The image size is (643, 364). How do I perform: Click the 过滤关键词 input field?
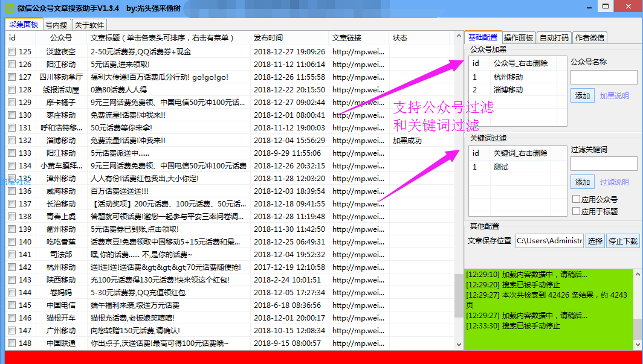click(x=604, y=164)
